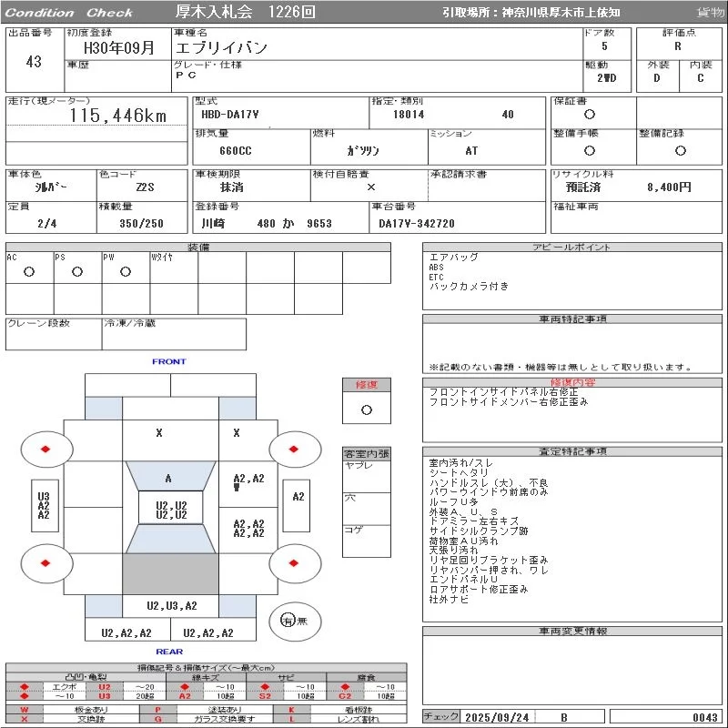Toggle the 保証書 warranty circle
Viewport: 728px width, 728px height.
pyautogui.click(x=590, y=115)
